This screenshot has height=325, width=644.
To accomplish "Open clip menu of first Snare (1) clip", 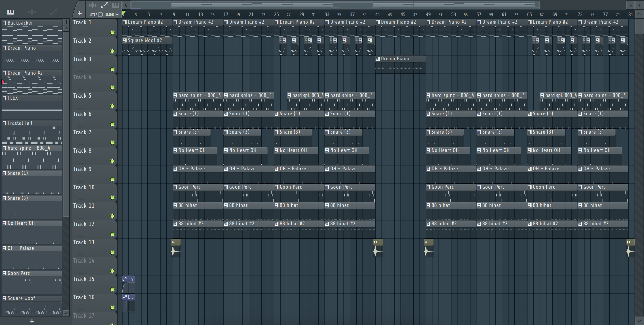I will click(x=175, y=114).
